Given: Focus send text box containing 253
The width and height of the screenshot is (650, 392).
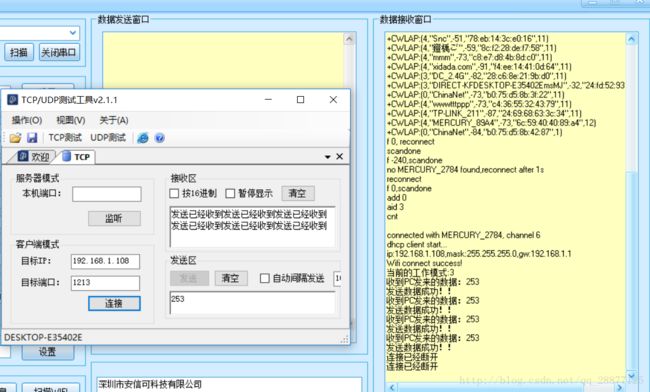Looking at the screenshot, I should pyautogui.click(x=252, y=303).
